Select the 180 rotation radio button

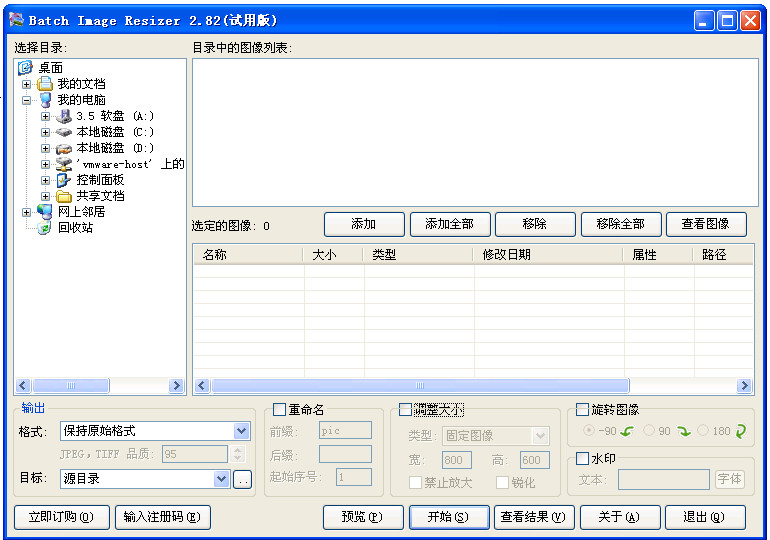click(x=703, y=431)
